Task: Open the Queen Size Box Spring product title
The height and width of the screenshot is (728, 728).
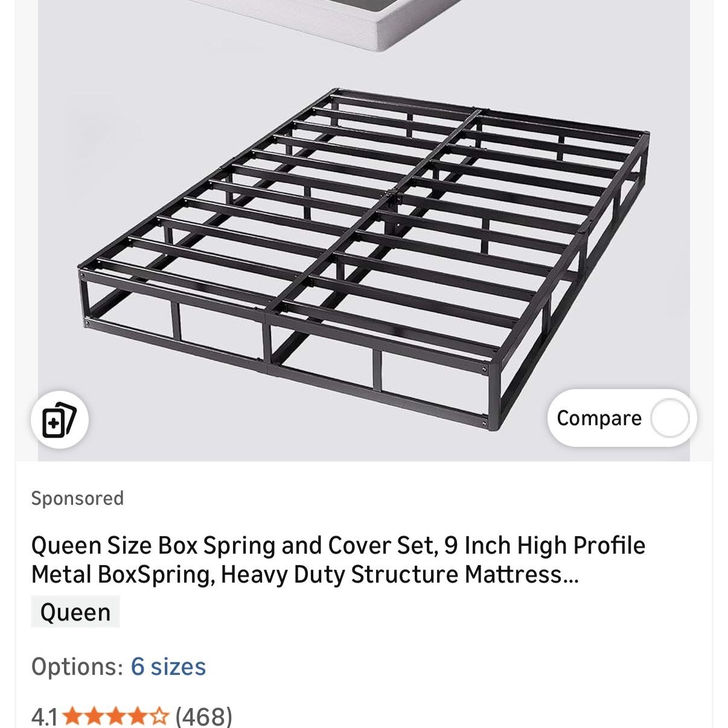Action: click(x=338, y=560)
